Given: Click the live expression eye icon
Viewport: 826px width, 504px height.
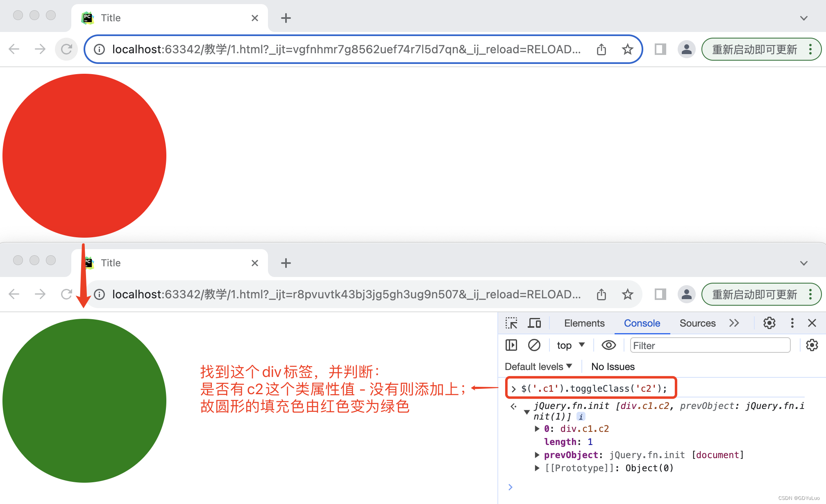Looking at the screenshot, I should click(608, 345).
